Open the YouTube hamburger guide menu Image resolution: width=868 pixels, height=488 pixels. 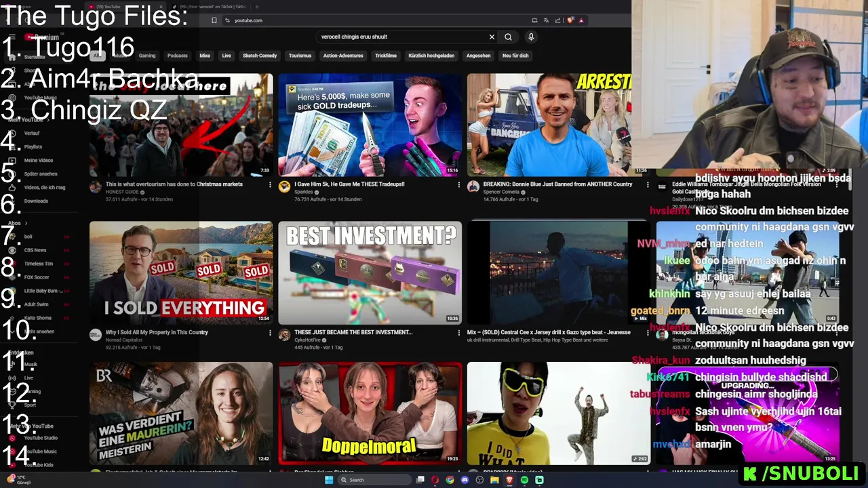[12, 37]
